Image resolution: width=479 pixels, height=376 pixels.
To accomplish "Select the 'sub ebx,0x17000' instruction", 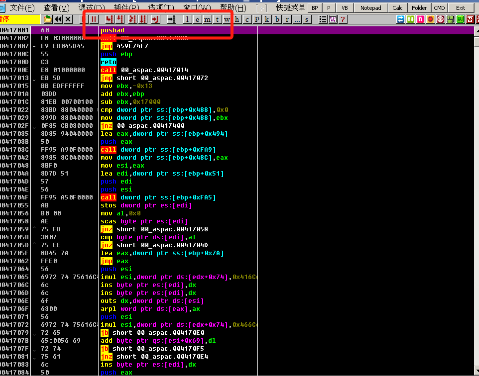I will [237, 102].
